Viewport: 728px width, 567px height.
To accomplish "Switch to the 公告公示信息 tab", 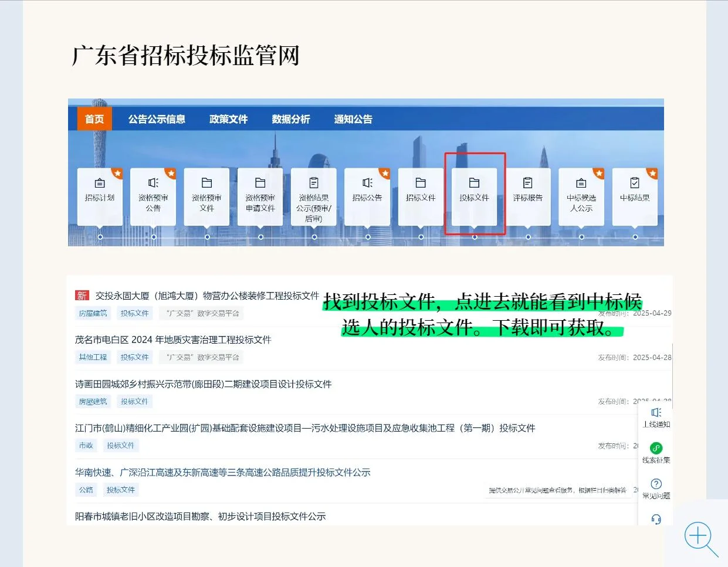I will tap(157, 119).
